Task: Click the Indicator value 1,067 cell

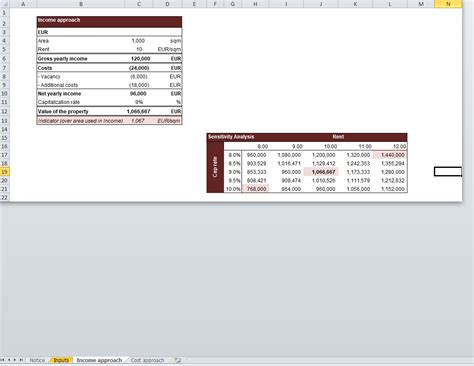Action: pos(139,121)
